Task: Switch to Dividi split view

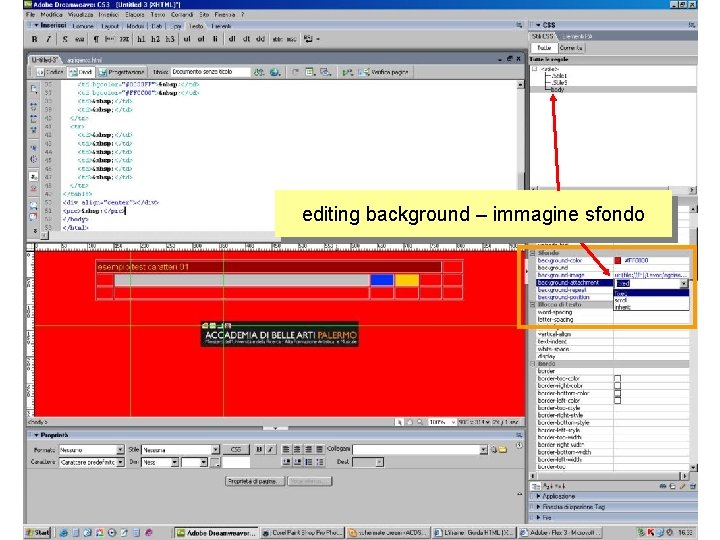Action: click(x=81, y=72)
